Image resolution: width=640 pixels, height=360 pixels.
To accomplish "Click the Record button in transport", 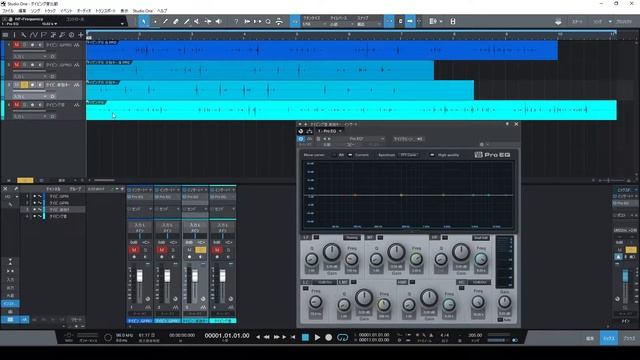I will click(329, 337).
